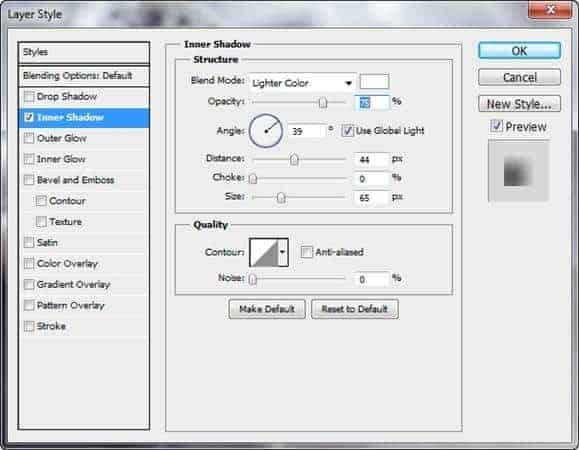Click the New Style... button
The image size is (579, 450).
tap(519, 104)
